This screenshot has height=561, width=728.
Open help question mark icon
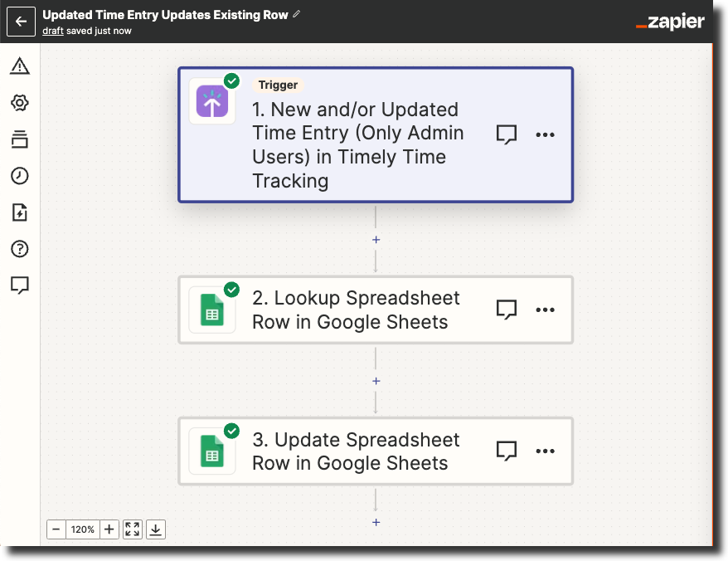20,249
